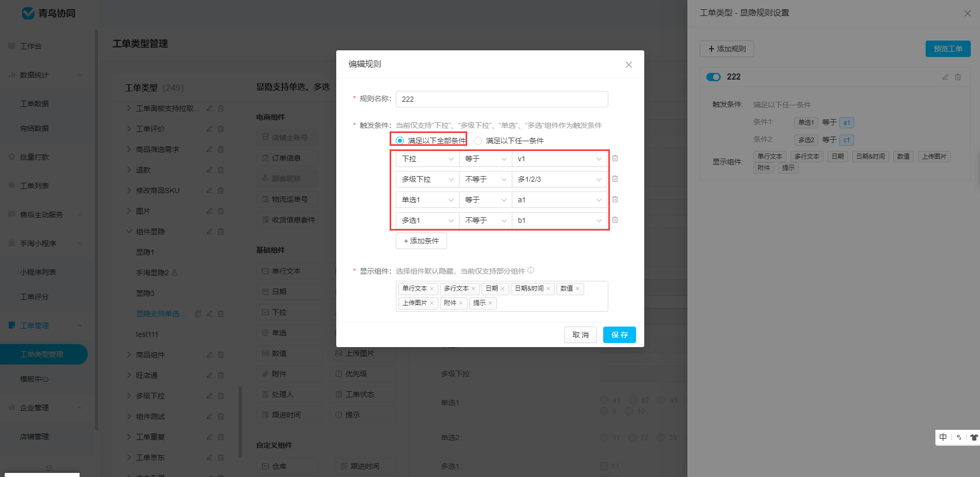Edit the 工单评价 type with pencil icon
Image resolution: width=980 pixels, height=477 pixels.
tap(209, 129)
